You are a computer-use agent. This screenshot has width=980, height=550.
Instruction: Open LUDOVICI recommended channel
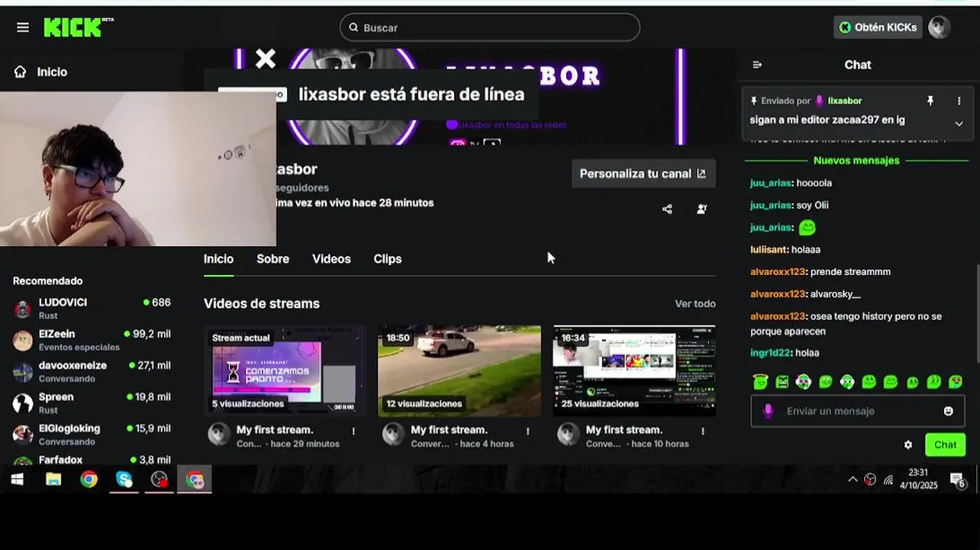point(92,309)
